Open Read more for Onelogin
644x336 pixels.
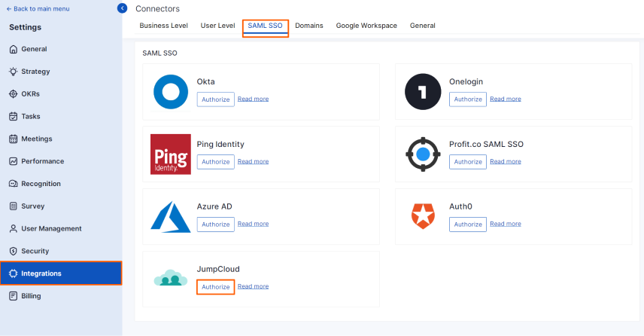pyautogui.click(x=505, y=99)
